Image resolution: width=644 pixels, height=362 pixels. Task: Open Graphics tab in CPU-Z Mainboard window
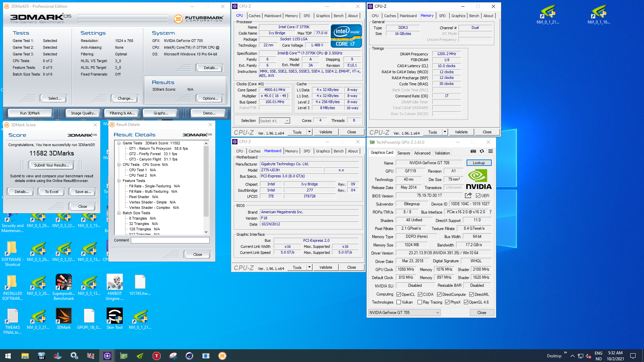[x=323, y=151]
